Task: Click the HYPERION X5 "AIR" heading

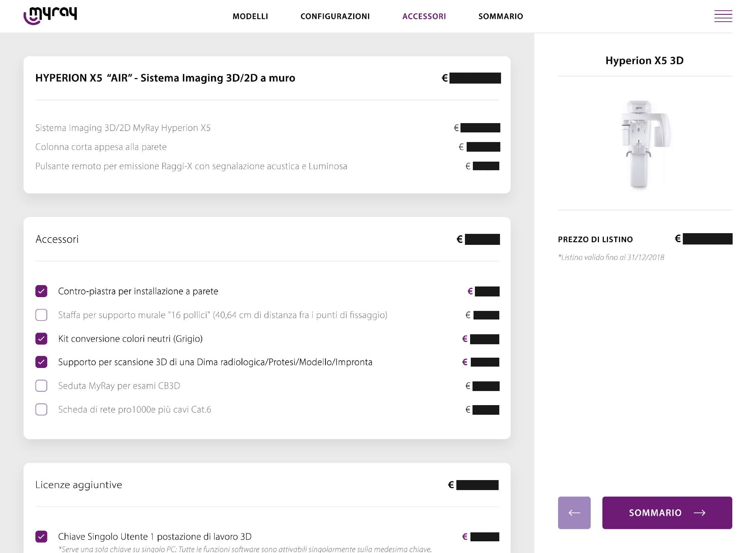Action: pos(165,78)
